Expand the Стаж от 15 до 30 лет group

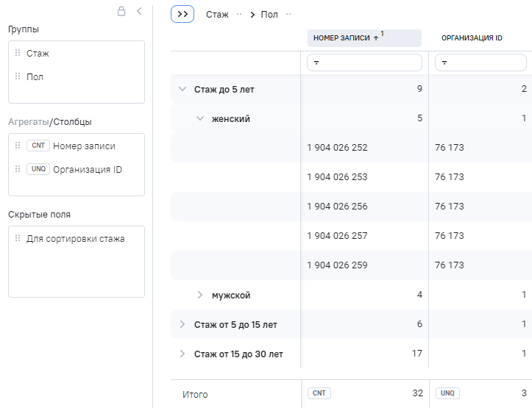[x=182, y=354]
